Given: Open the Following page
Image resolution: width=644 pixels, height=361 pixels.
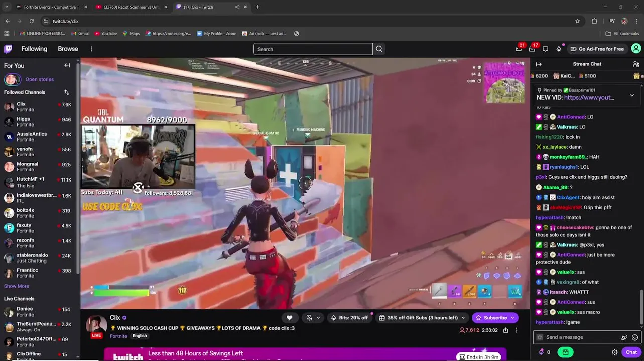Looking at the screenshot, I should tap(34, 49).
